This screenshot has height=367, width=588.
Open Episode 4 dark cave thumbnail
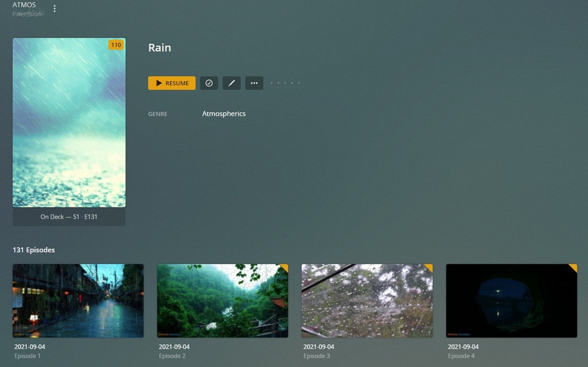pos(512,301)
